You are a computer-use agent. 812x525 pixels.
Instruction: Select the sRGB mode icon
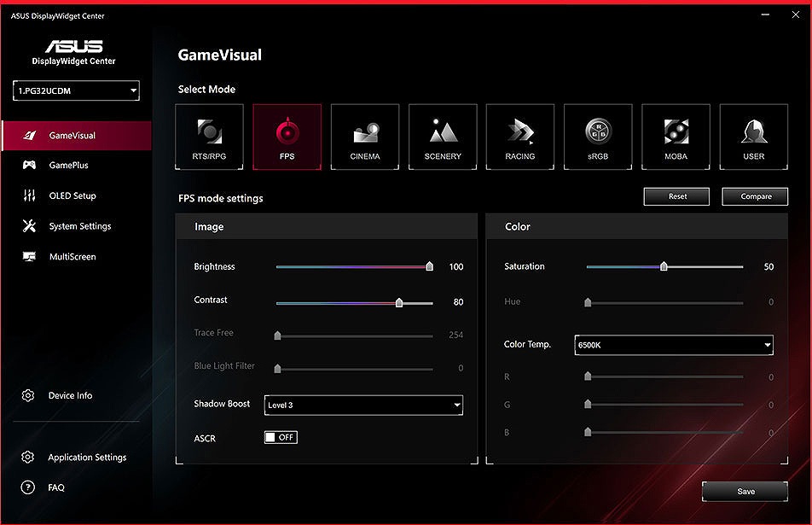click(x=598, y=137)
